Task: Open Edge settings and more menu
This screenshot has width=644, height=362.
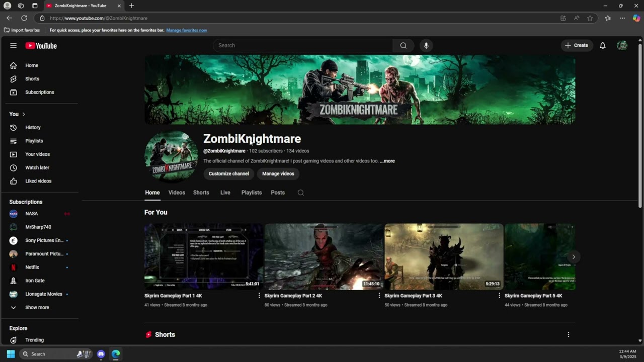Action: (622, 18)
